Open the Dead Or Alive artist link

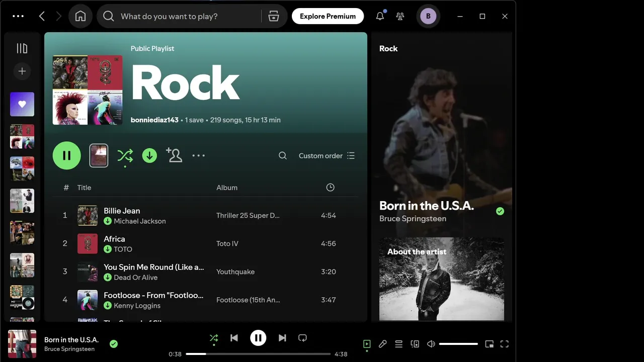point(136,278)
